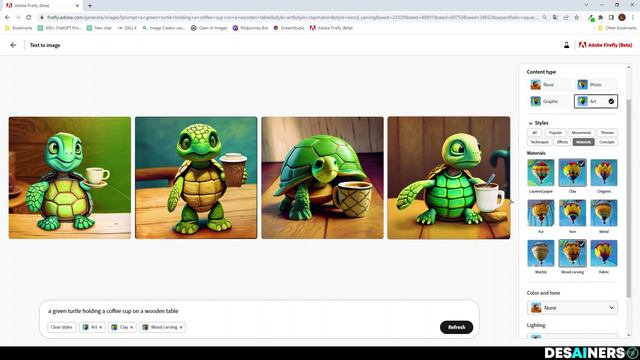Toggle the browser side panel icon
This screenshot has height=360, width=640.
[611, 17]
